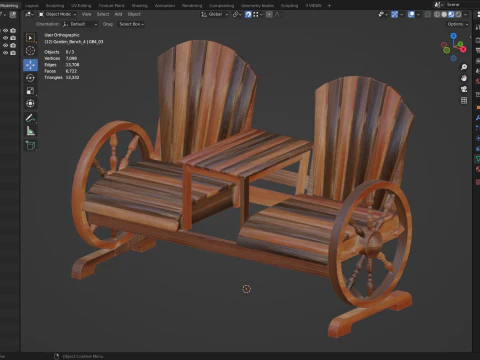The width and height of the screenshot is (480, 360).
Task: Switch to the UV Editing workspace tab
Action: (81, 6)
